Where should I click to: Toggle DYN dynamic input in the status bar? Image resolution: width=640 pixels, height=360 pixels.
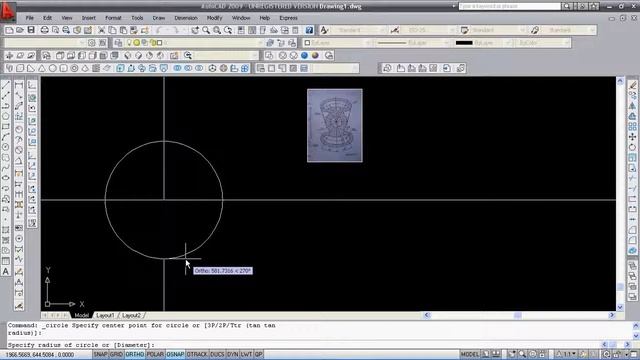pos(233,354)
